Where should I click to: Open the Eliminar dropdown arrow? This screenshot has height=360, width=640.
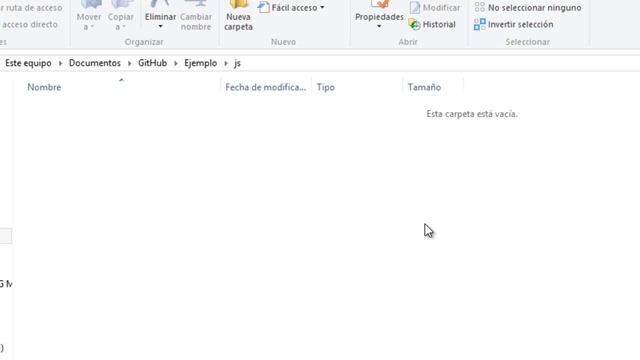coord(160,27)
